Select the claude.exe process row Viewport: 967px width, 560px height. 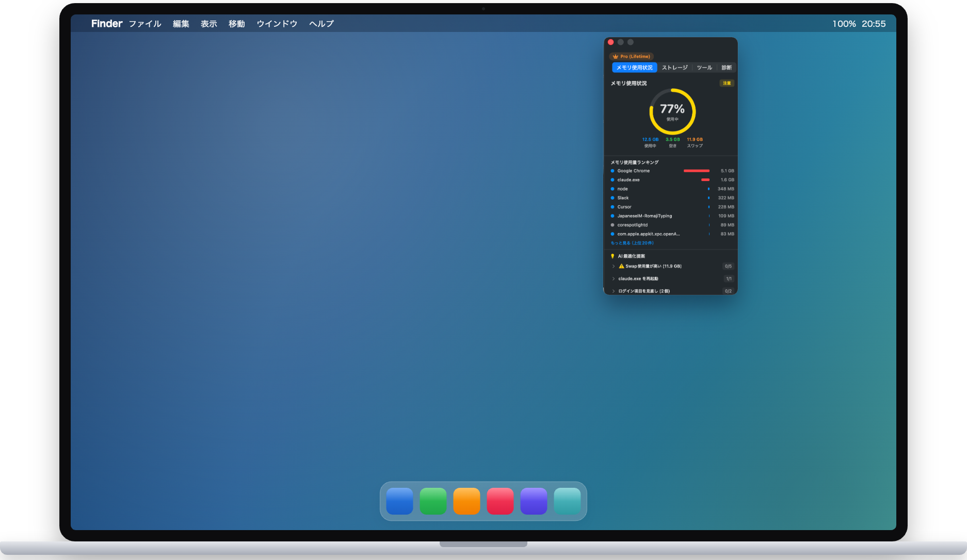point(672,180)
